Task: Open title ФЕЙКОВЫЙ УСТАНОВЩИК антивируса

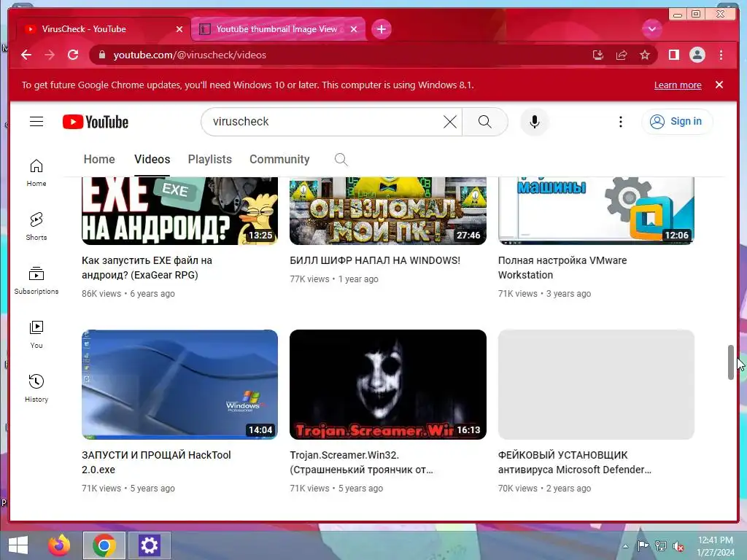Action: tap(575, 462)
